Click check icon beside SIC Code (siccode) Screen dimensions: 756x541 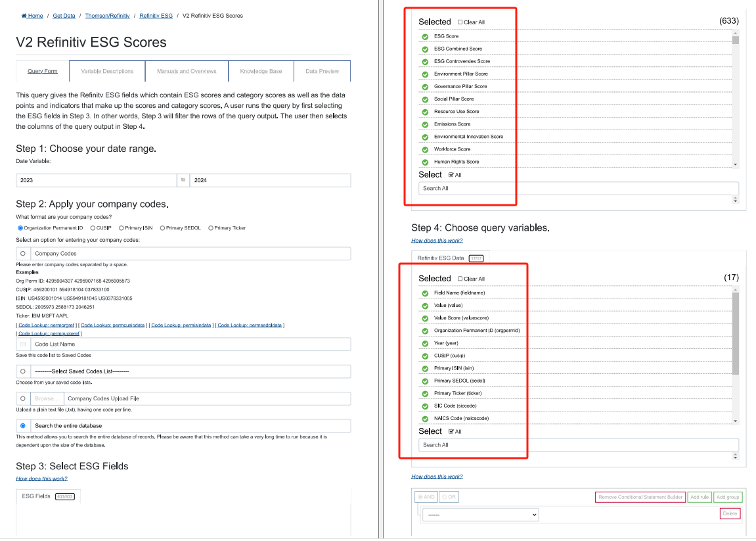pyautogui.click(x=425, y=406)
